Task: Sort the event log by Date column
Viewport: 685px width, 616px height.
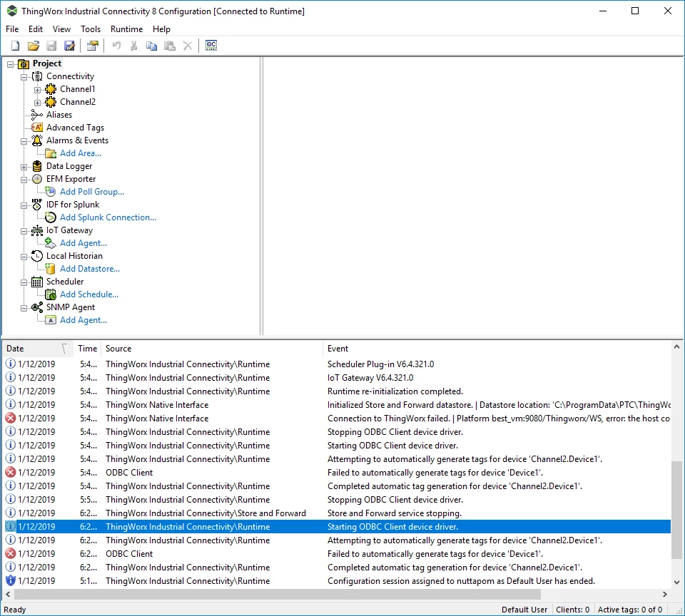Action: [37, 349]
